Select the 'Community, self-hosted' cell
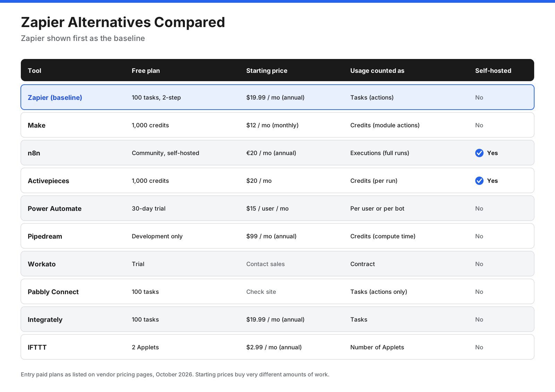Image resolution: width=555 pixels, height=392 pixels. (x=165, y=153)
